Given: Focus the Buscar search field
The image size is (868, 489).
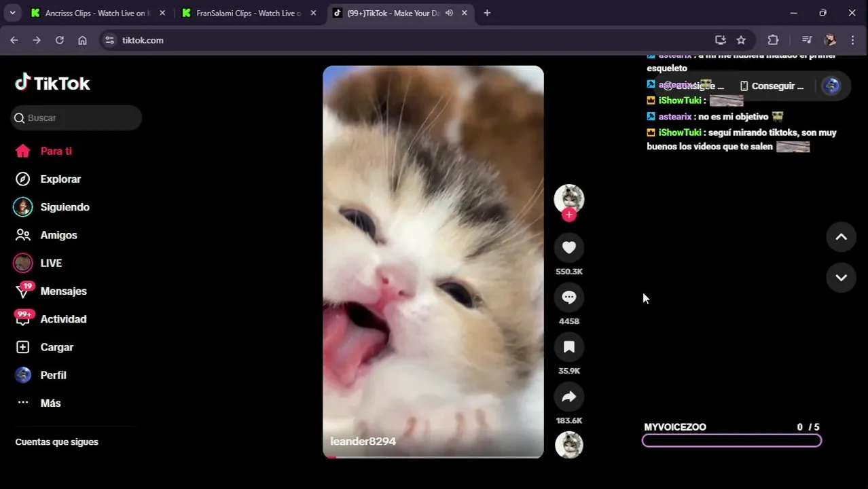Looking at the screenshot, I should 76,117.
